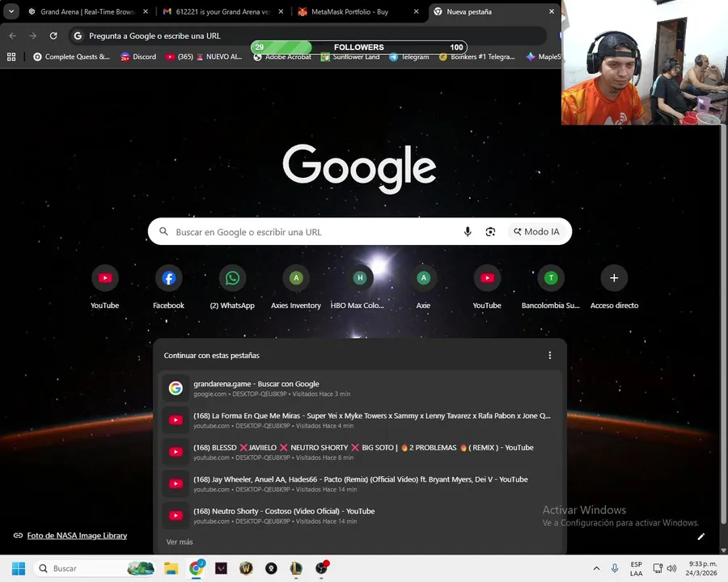Open the Valorant taskbar app icon
This screenshot has height=582, width=728.
pyautogui.click(x=221, y=568)
